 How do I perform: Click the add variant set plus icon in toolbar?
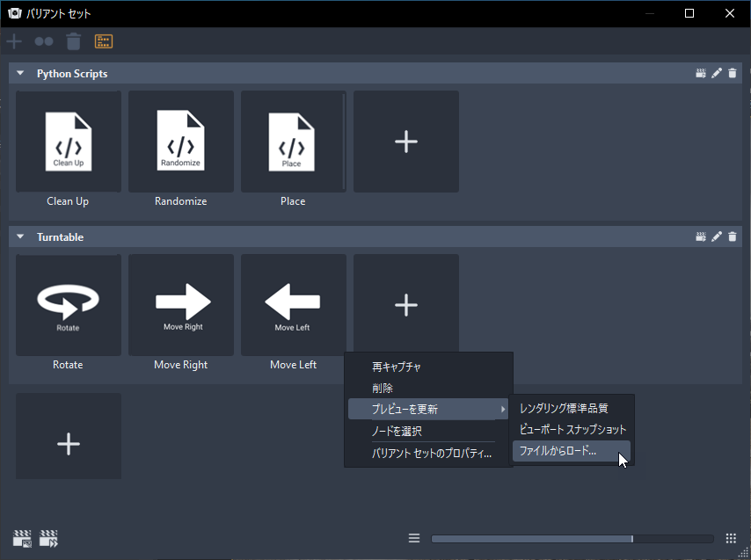tap(14, 41)
